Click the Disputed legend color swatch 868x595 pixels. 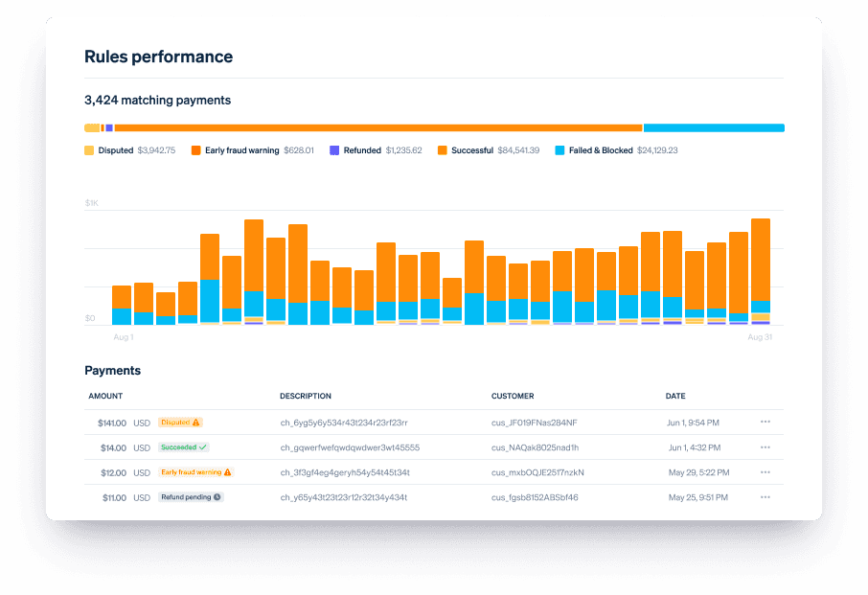pos(89,150)
